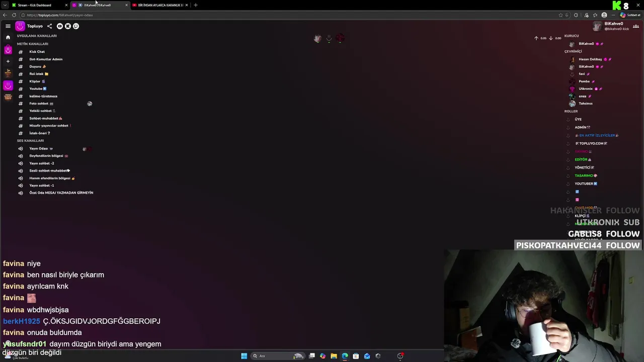Viewport: 644px width, 362px height.
Task: Open a new browser tab
Action: pyautogui.click(x=196, y=5)
